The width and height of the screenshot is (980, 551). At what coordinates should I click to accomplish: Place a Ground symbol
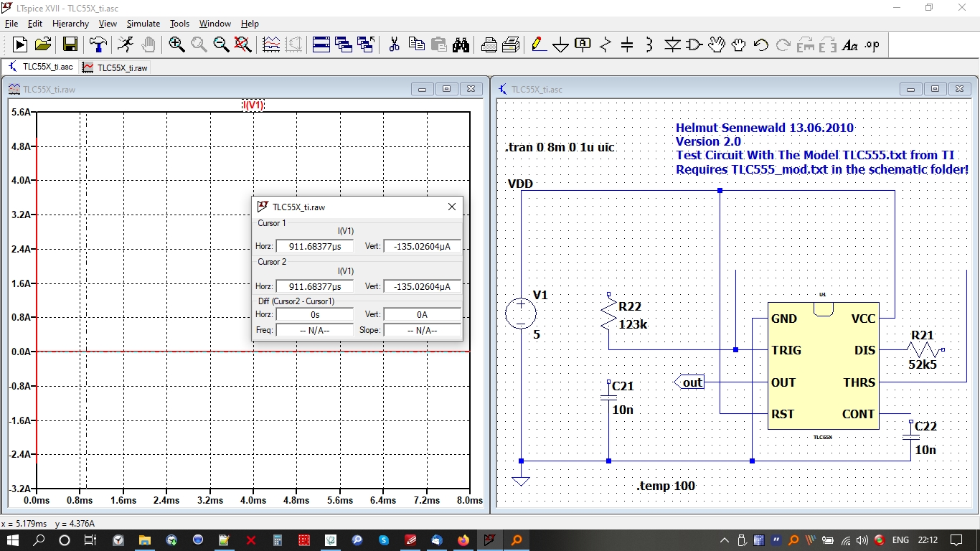click(561, 45)
